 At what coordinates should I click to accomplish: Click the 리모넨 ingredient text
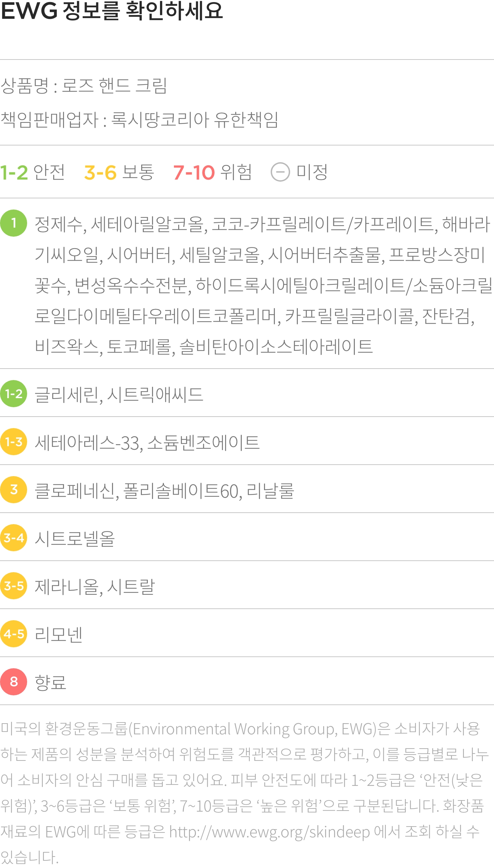point(58,634)
